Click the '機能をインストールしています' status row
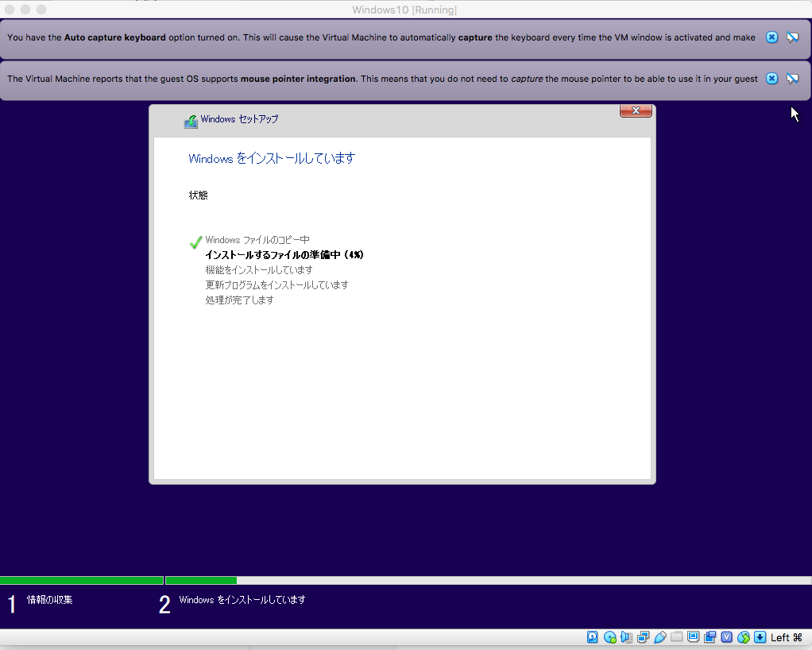The height and width of the screenshot is (650, 812). [259, 270]
